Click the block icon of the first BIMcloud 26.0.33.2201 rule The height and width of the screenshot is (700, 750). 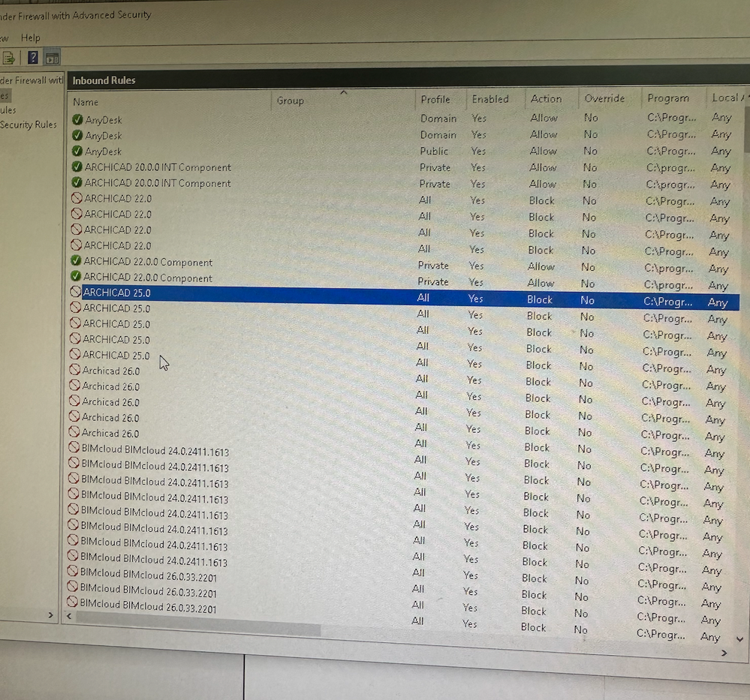pos(73,572)
